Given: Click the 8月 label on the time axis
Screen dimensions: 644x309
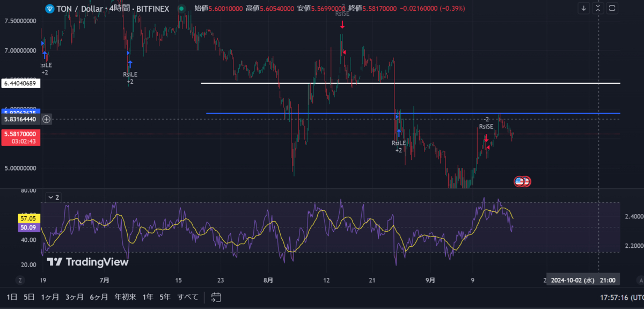Looking at the screenshot, I should pyautogui.click(x=268, y=280).
